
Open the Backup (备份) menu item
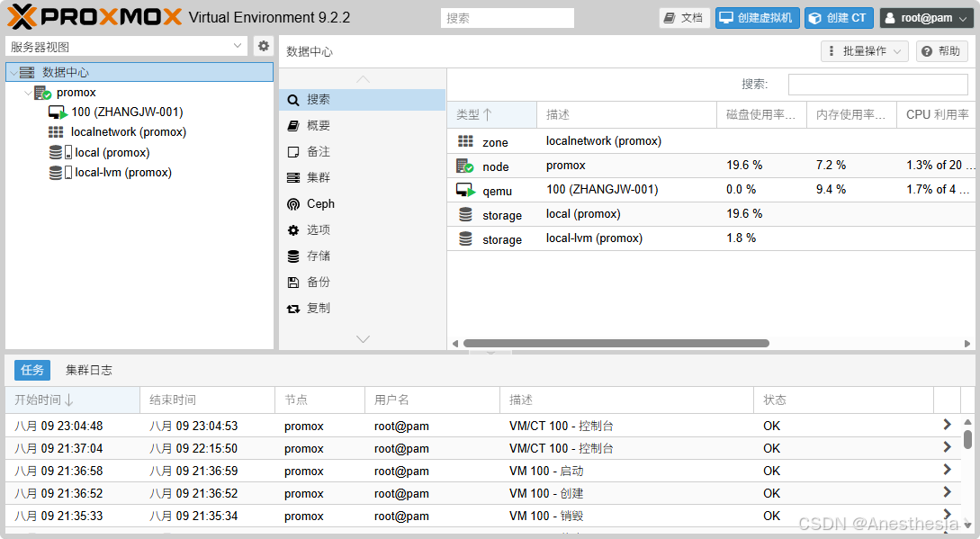point(362,282)
